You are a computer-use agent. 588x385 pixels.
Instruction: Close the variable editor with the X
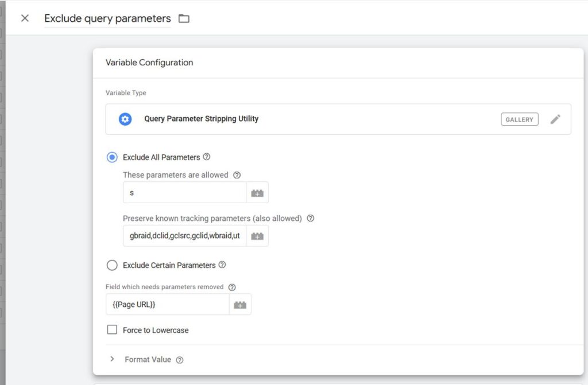[x=25, y=18]
